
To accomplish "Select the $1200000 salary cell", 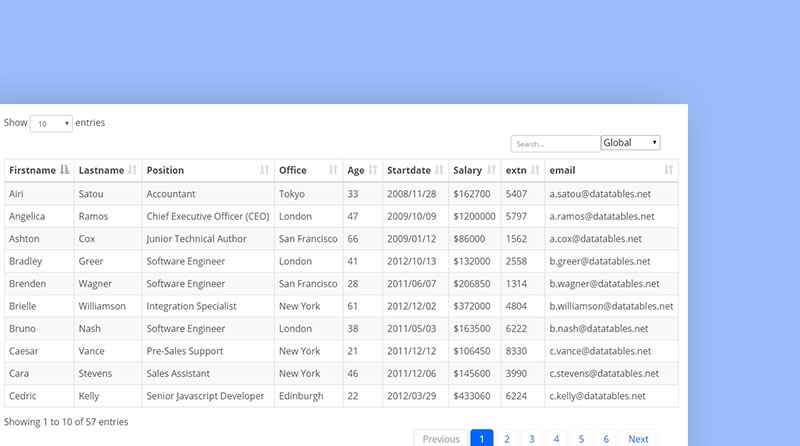I will pyautogui.click(x=475, y=216).
